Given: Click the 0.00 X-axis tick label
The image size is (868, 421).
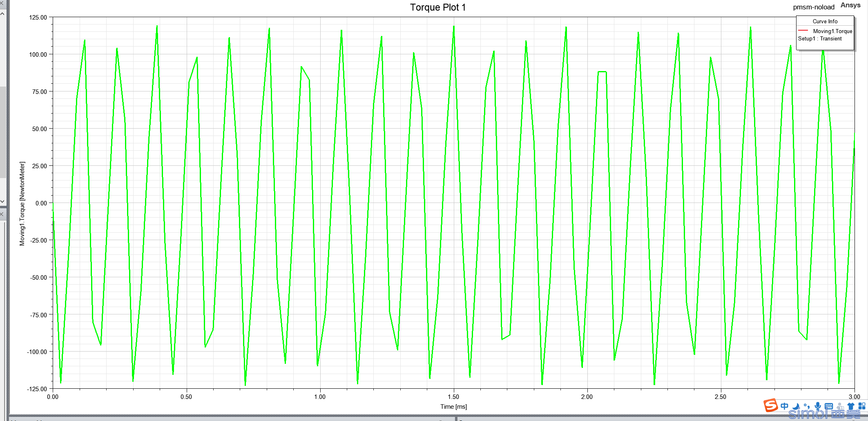Looking at the screenshot, I should coord(53,397).
